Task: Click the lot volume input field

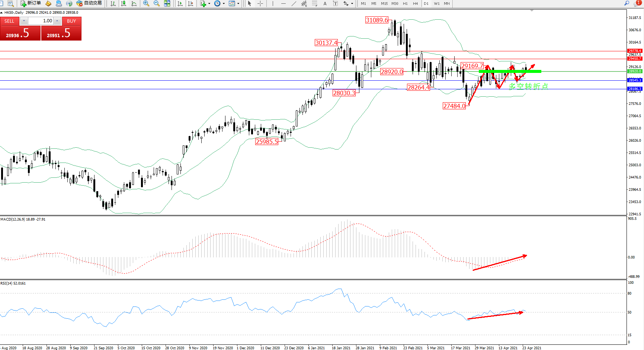Action: tap(41, 21)
